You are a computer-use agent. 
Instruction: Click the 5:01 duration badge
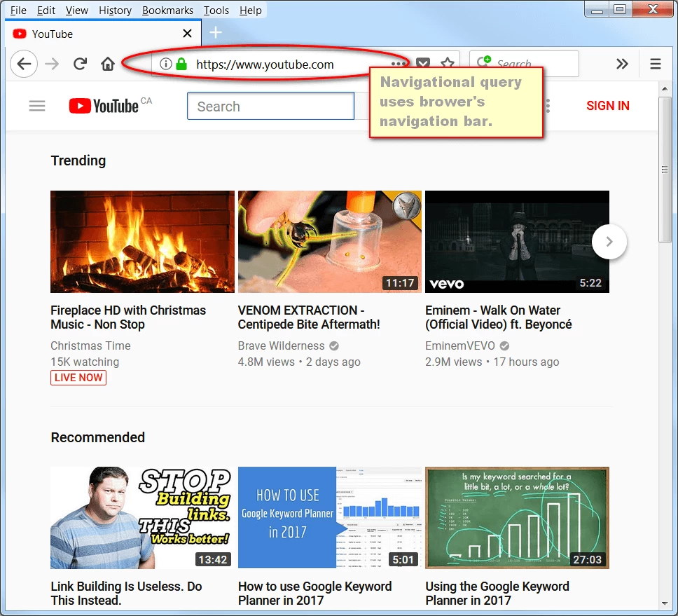click(x=403, y=559)
